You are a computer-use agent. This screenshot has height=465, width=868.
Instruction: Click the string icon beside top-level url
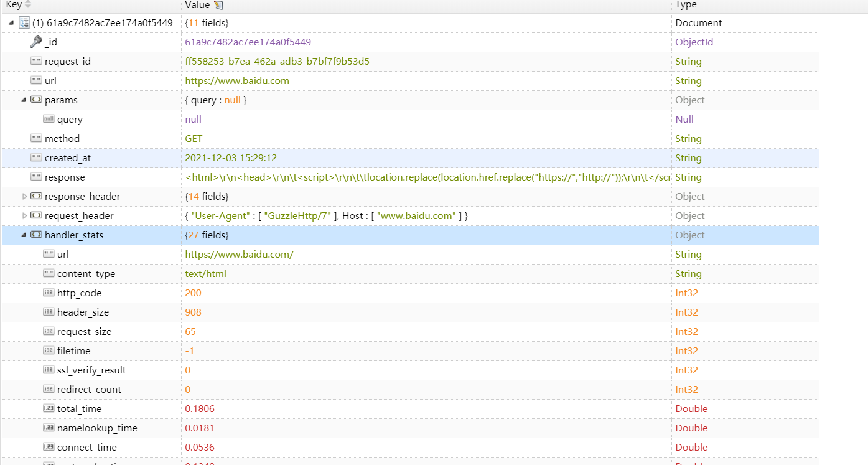pyautogui.click(x=37, y=81)
